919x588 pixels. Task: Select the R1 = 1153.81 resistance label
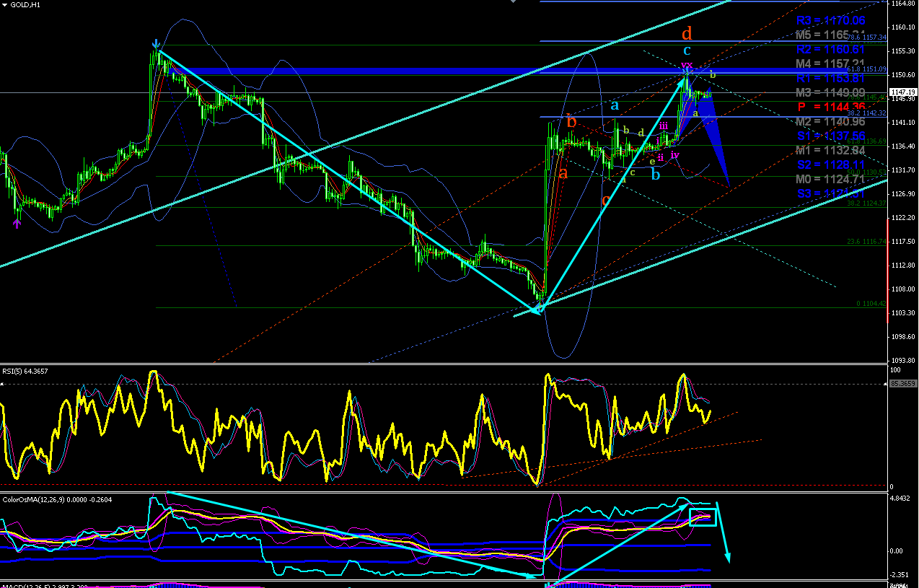(x=831, y=78)
